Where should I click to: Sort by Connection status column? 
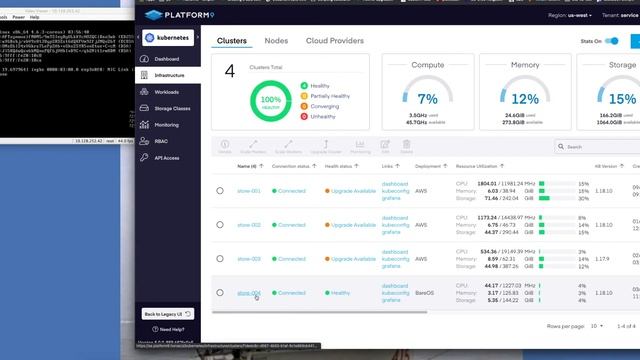point(294,166)
